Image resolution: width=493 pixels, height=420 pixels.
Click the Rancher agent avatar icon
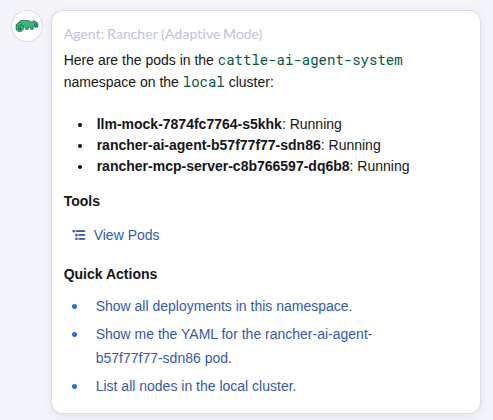[x=27, y=26]
